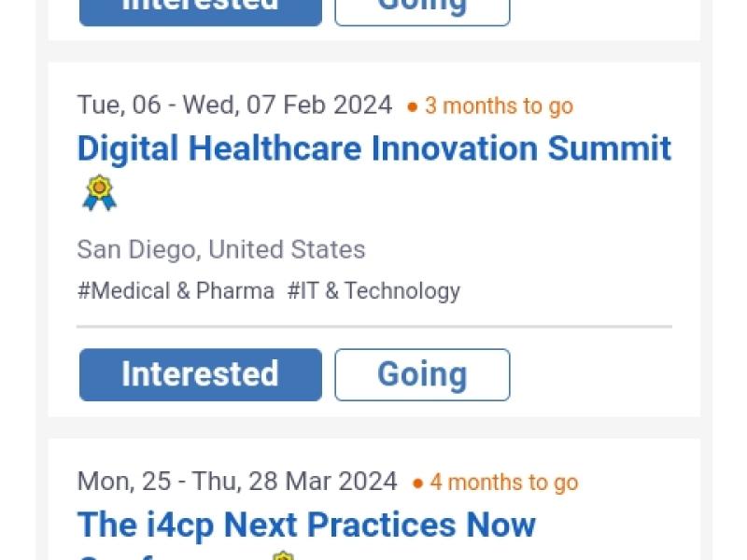Viewport: 747px width, 560px height.
Task: Mark Going for Digital Healthcare Innovation Summit
Action: (x=422, y=374)
